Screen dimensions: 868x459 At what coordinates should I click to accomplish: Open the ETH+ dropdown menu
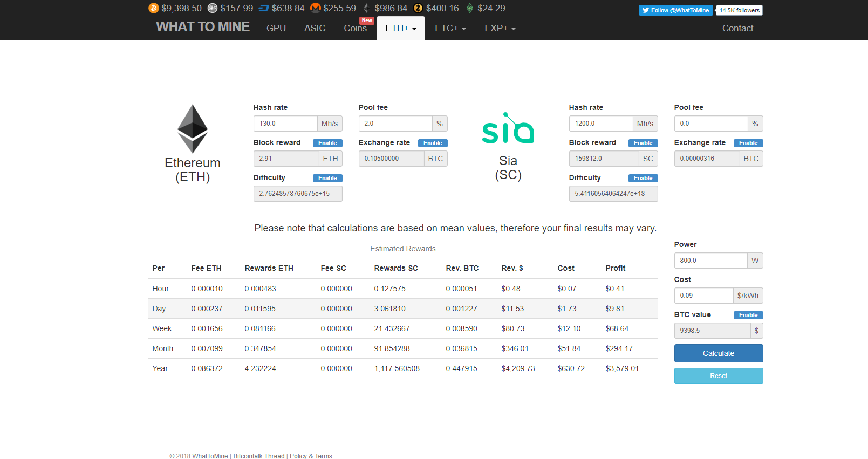(400, 28)
